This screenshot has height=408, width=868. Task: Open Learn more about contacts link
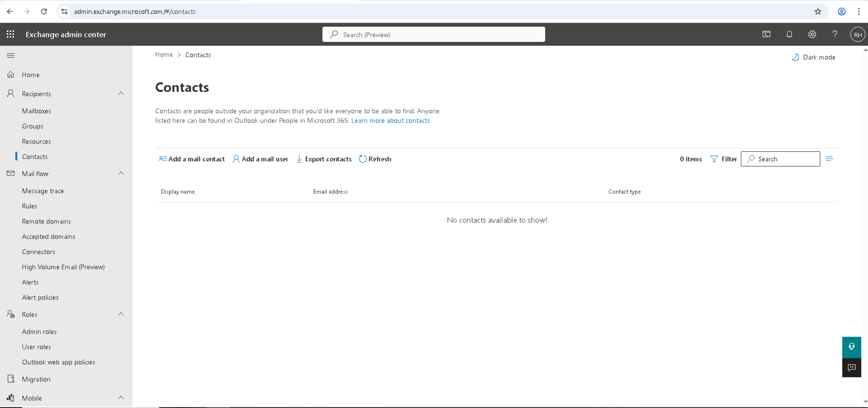390,120
